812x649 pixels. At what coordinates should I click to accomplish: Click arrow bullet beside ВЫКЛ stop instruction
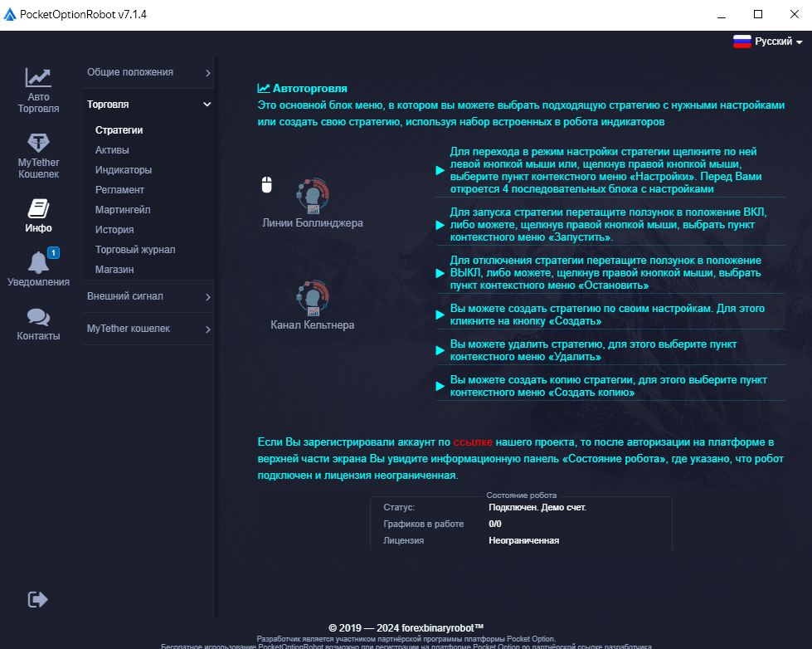pyautogui.click(x=440, y=273)
